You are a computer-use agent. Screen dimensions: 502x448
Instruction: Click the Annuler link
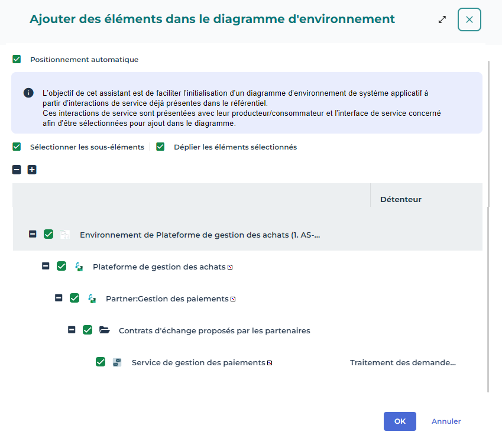446,421
